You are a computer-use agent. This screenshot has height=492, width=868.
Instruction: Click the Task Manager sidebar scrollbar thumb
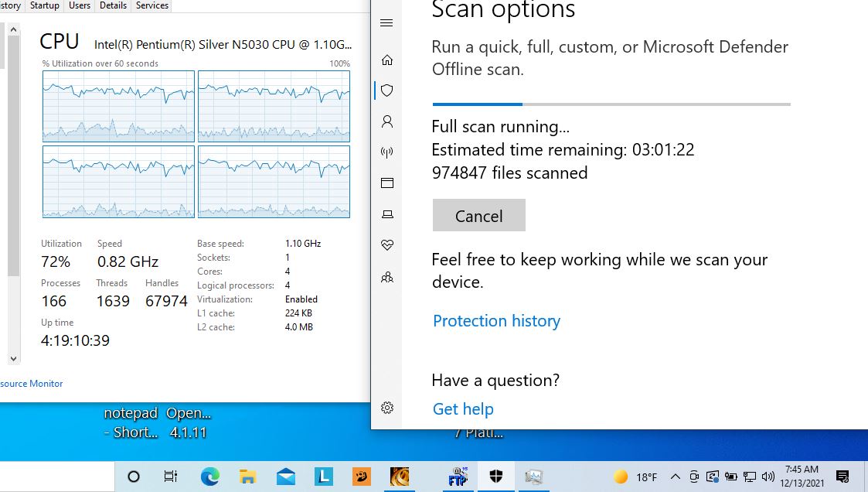(13, 155)
